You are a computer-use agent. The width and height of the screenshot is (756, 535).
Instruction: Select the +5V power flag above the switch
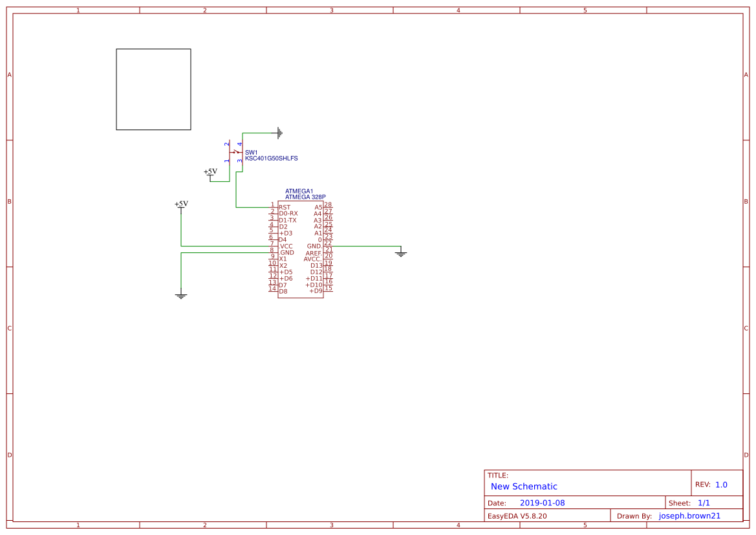pos(210,171)
